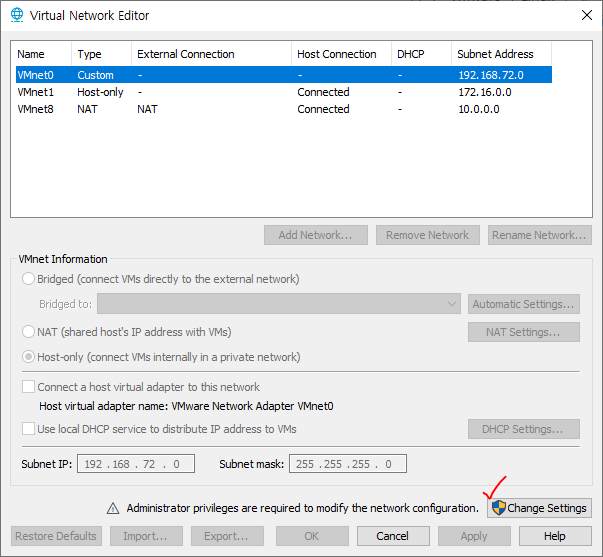
Task: Select the NAT shared host's IP option
Action: (x=28, y=332)
